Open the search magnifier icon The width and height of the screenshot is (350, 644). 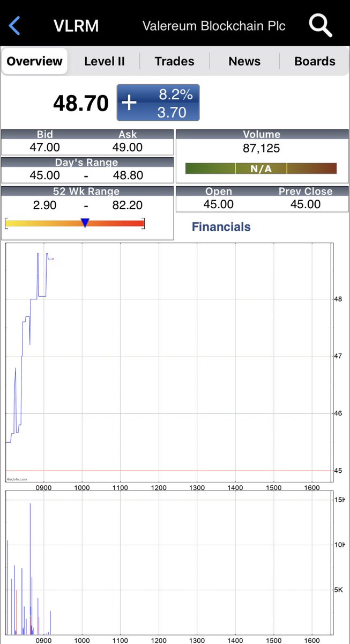click(x=321, y=25)
